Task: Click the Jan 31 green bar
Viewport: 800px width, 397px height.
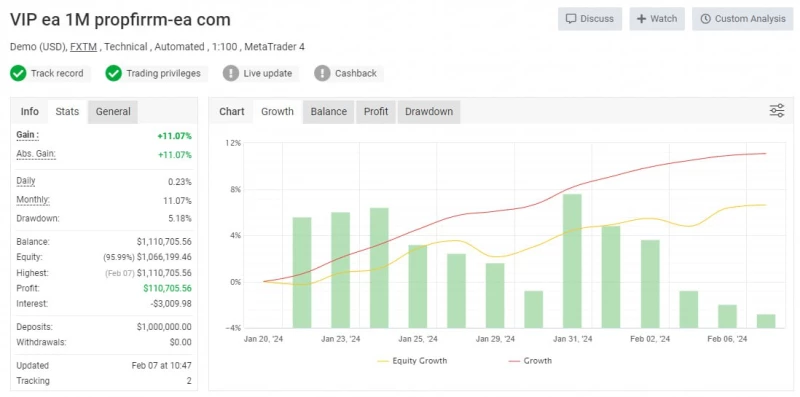Action: (572, 261)
